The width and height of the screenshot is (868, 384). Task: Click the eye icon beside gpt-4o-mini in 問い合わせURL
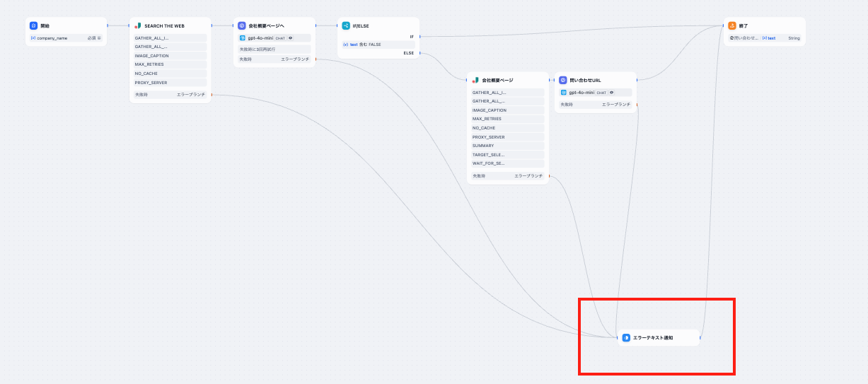611,92
